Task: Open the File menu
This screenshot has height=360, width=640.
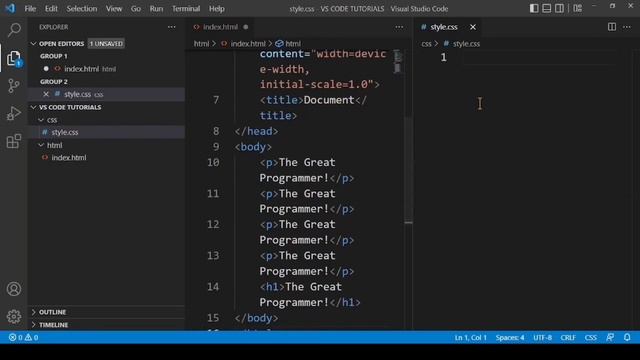Action: (x=30, y=9)
